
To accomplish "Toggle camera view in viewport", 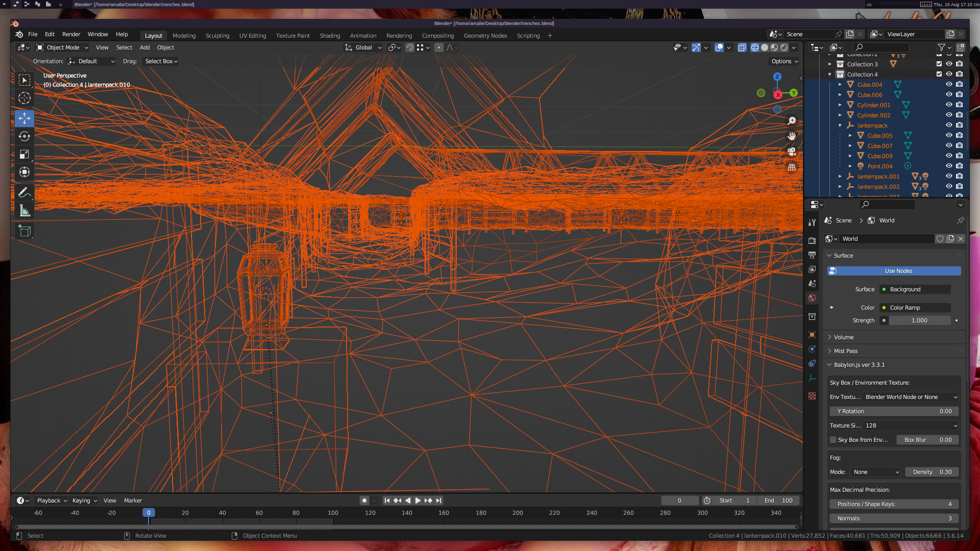I will 791,152.
